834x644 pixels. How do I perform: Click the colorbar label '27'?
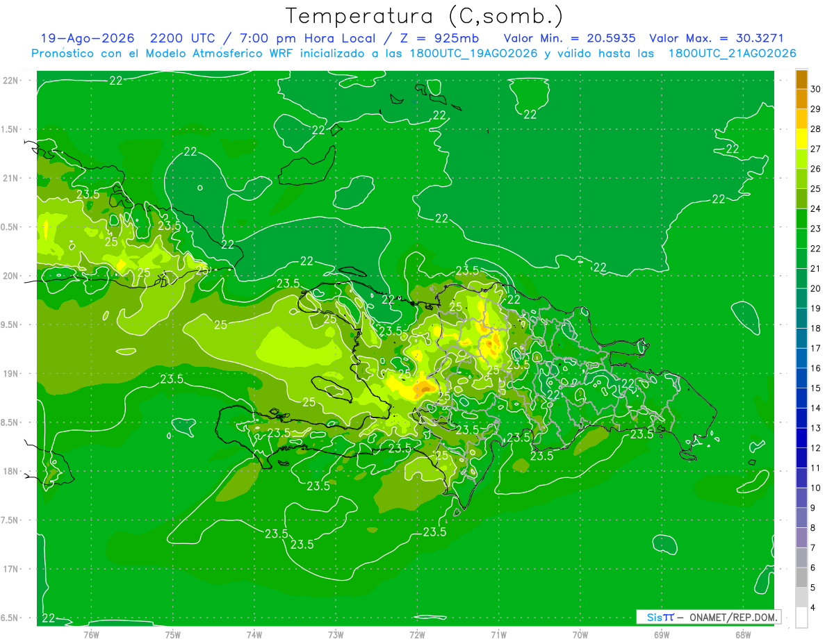pos(815,149)
